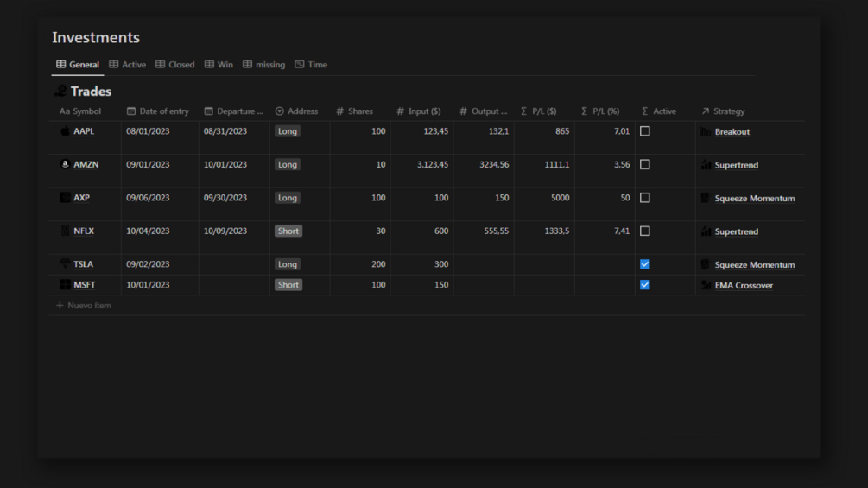
Task: Click the EMA Crossover strategy page icon
Action: coord(706,285)
